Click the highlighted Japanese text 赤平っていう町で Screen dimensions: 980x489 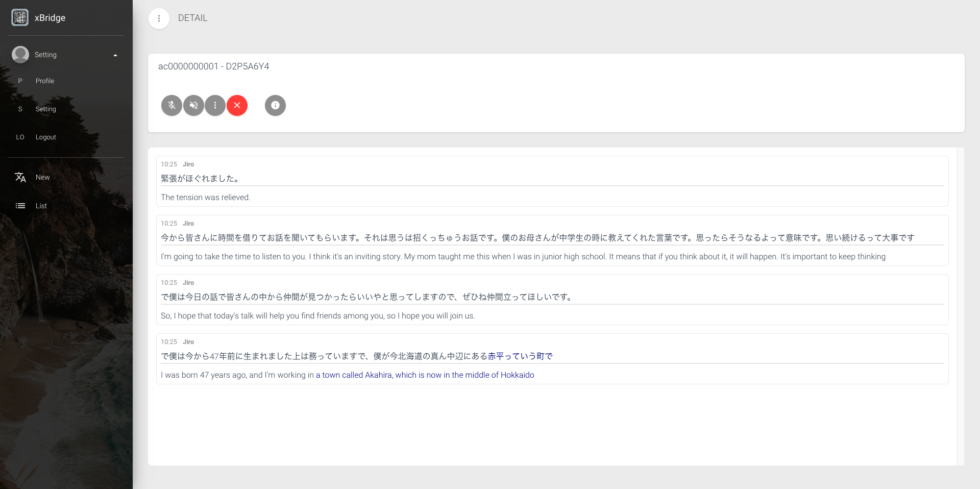point(520,356)
